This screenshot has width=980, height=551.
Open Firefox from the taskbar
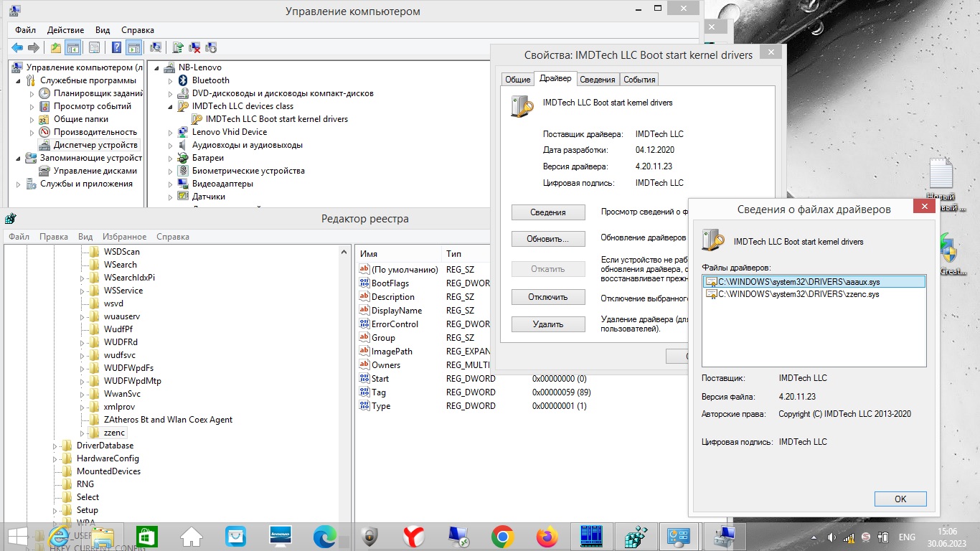tap(547, 537)
